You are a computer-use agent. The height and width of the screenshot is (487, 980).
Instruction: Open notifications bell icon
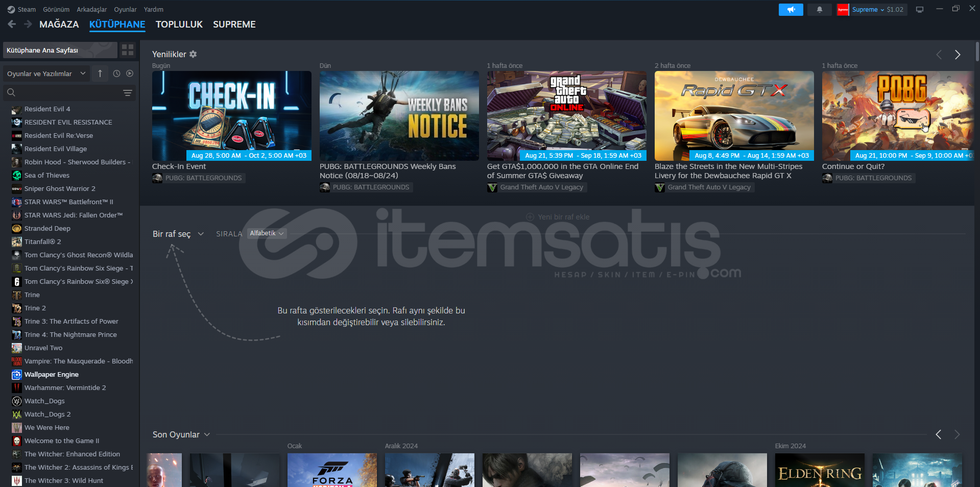pyautogui.click(x=819, y=9)
